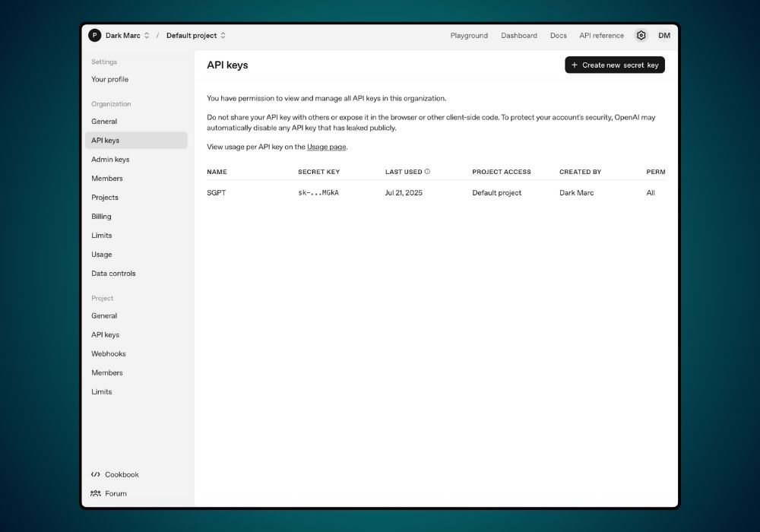Click the P organization avatar badge
760x532 pixels.
pos(95,35)
